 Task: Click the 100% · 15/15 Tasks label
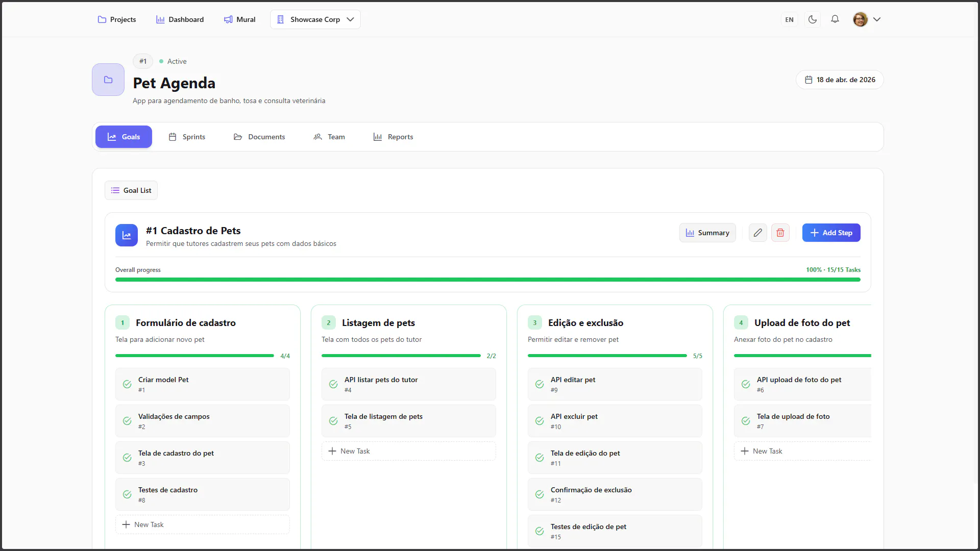(833, 270)
